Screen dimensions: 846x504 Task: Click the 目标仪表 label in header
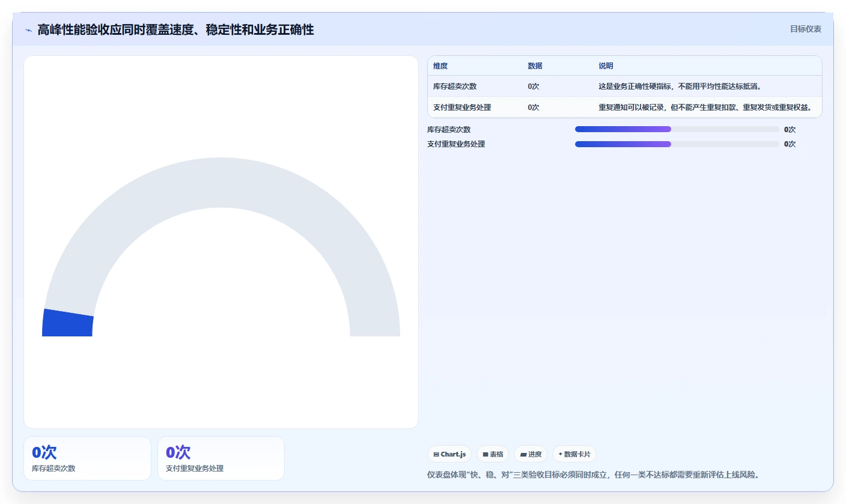coord(805,29)
